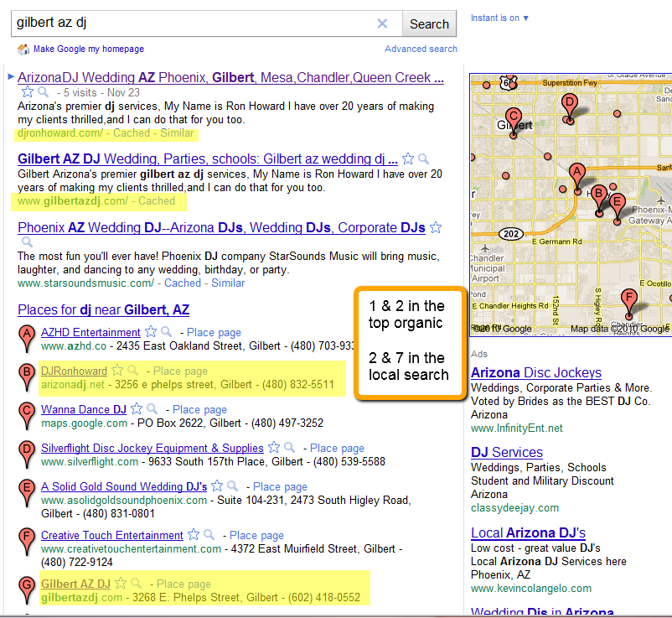
Task: Open Place page for AZHD Entertainment
Action: pyautogui.click(x=214, y=332)
